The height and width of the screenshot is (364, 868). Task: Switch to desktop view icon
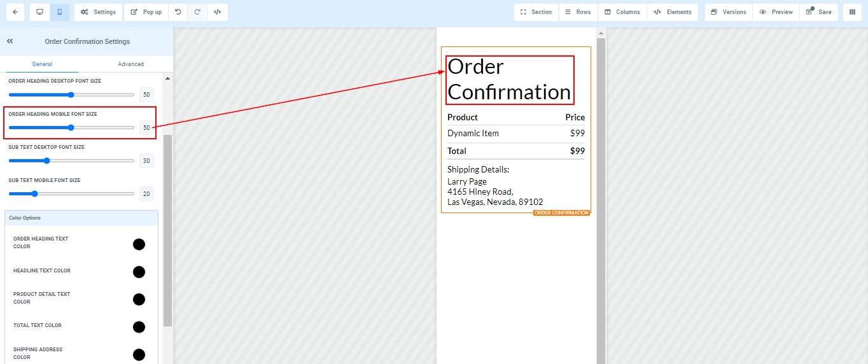(x=40, y=12)
